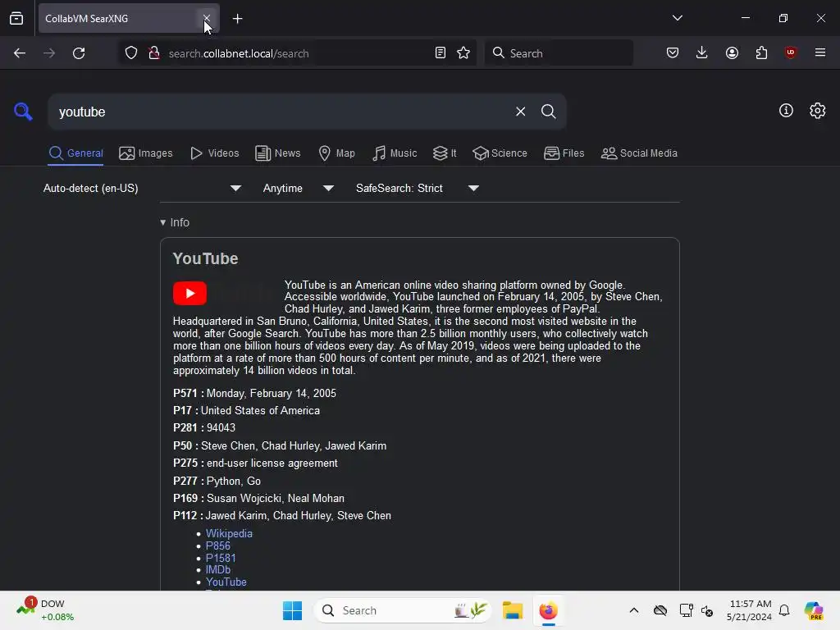This screenshot has width=840, height=630.
Task: Open the Windows Start menu
Action: click(x=293, y=610)
